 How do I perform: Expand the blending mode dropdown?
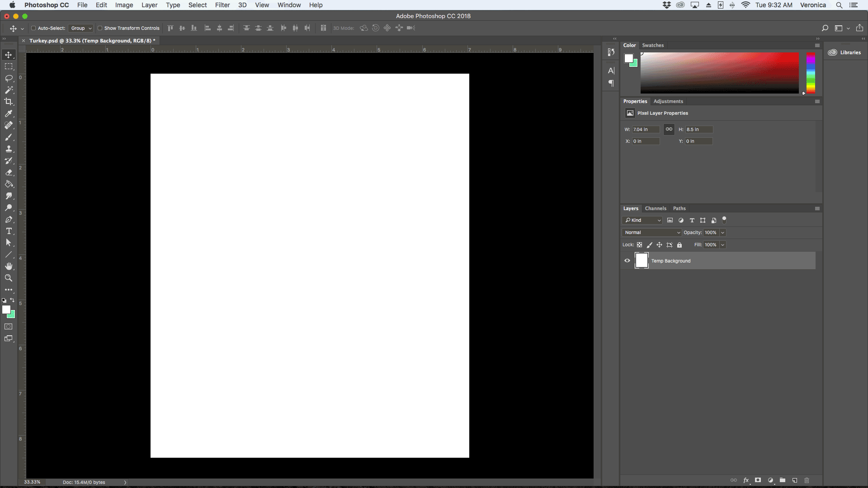[651, 232]
